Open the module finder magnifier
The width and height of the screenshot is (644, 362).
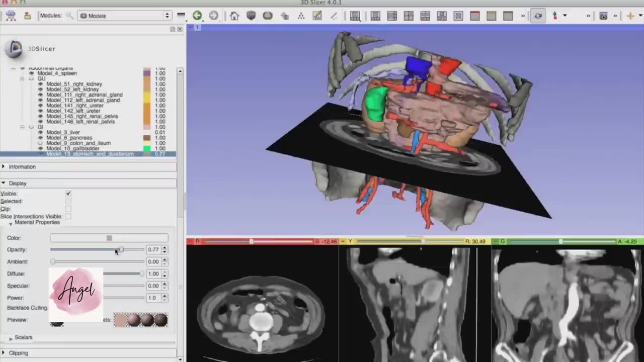[69, 16]
